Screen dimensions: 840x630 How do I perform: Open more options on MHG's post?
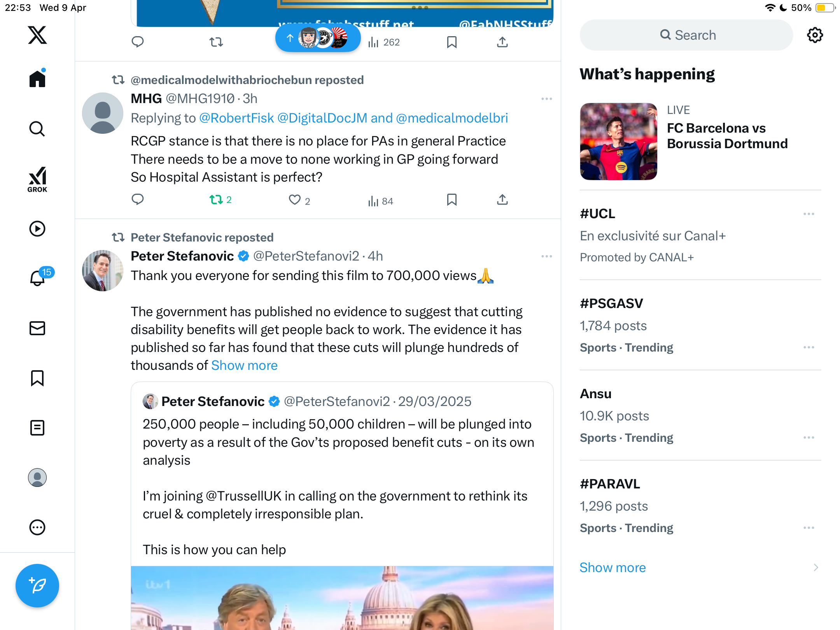546,99
